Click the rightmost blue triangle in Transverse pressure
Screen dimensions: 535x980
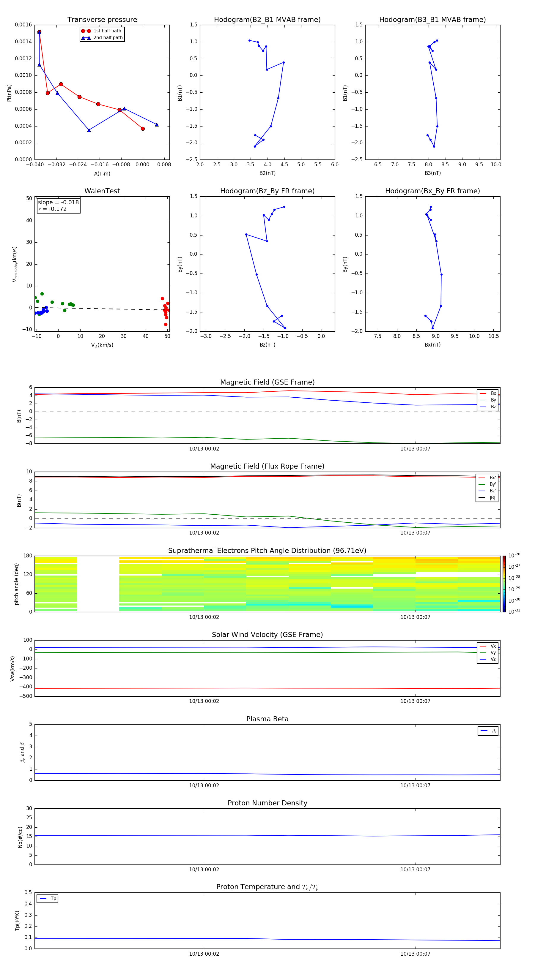pyautogui.click(x=157, y=124)
